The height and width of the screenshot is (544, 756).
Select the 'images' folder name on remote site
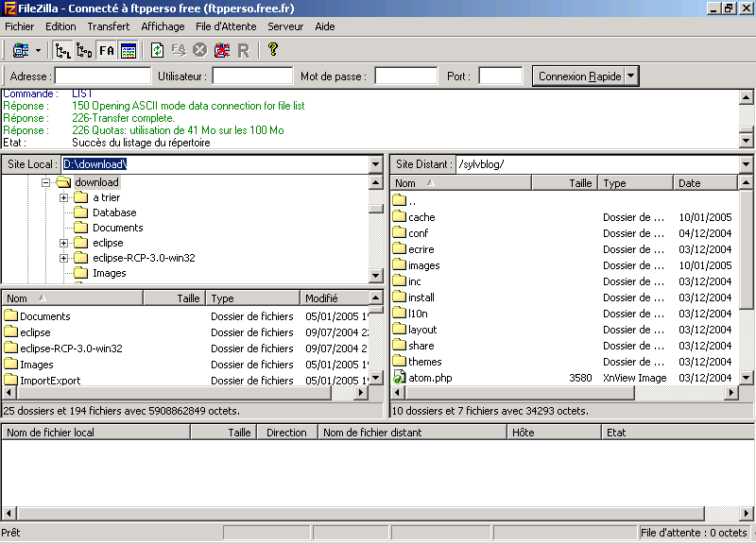pos(423,265)
